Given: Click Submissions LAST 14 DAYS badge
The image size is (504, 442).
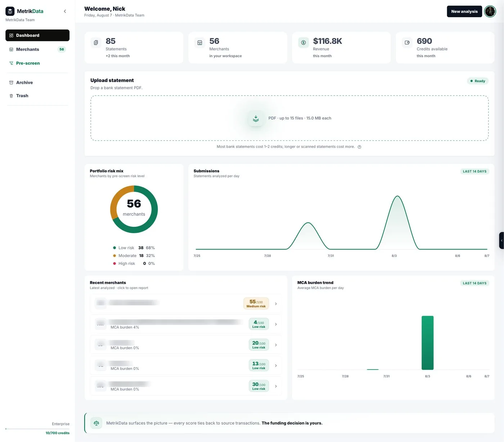Looking at the screenshot, I should 474,171.
